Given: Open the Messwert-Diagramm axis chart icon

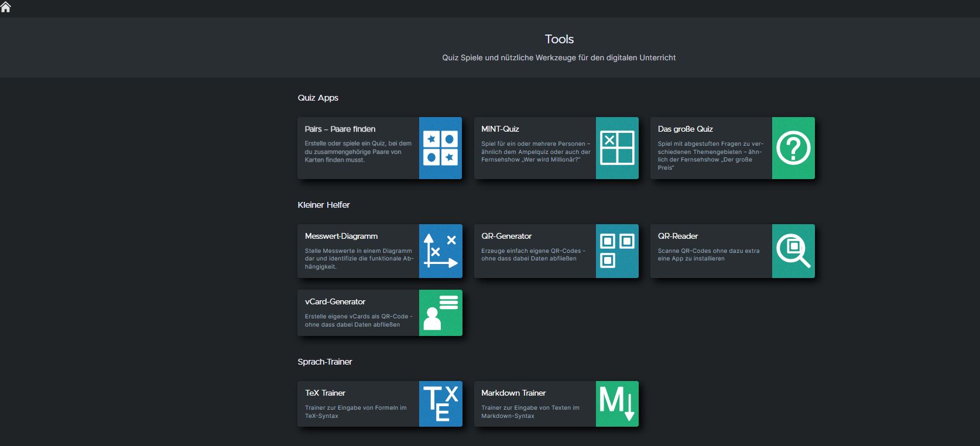Looking at the screenshot, I should point(440,251).
